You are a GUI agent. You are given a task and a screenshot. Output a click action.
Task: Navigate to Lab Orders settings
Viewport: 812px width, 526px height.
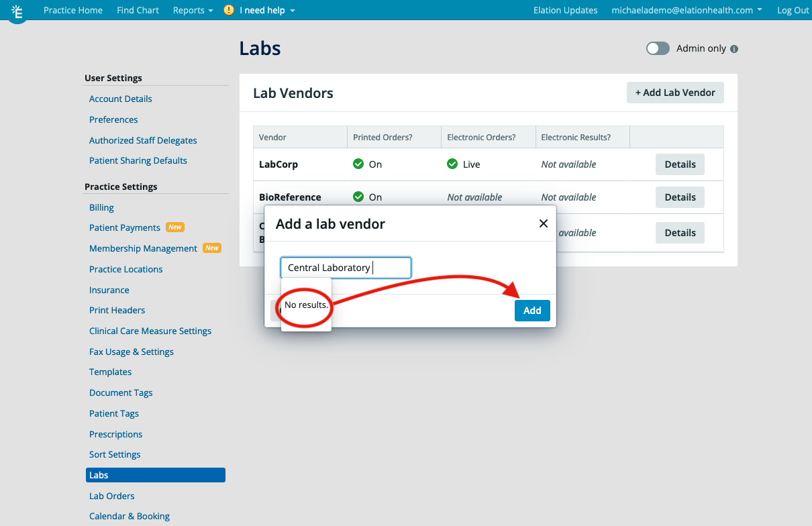point(111,496)
